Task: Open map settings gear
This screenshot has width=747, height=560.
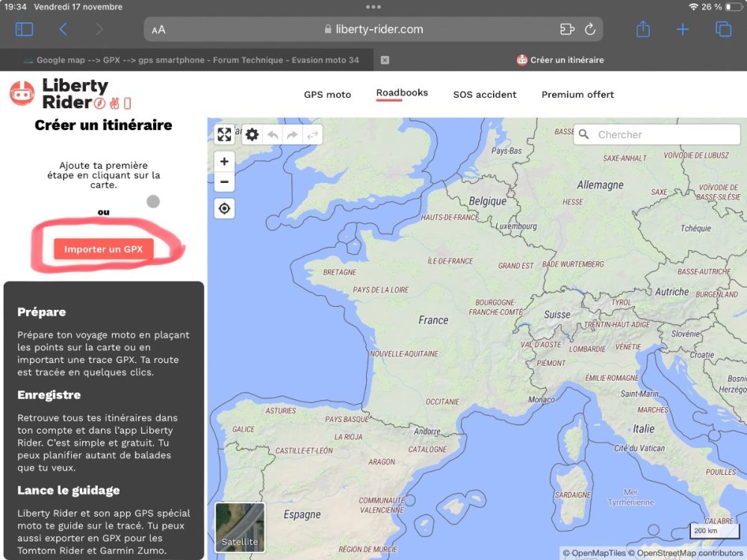Action: pos(252,134)
